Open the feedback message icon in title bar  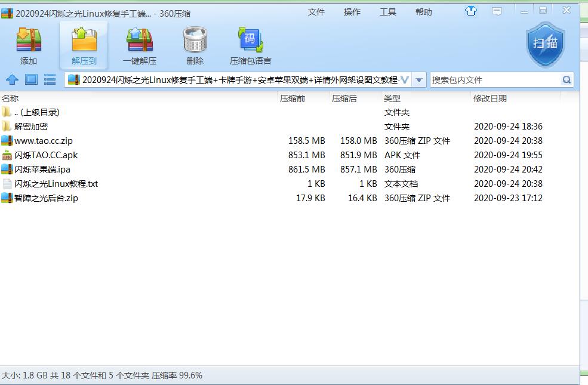(497, 11)
